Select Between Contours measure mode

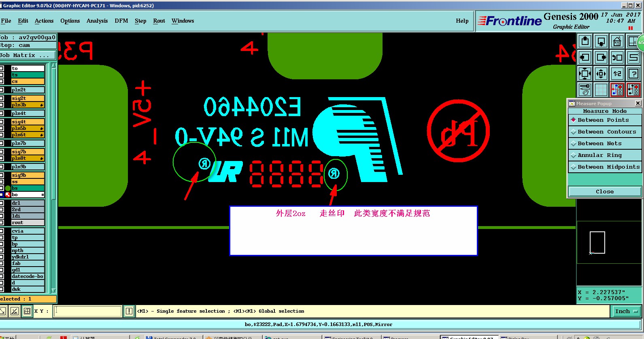pos(605,132)
